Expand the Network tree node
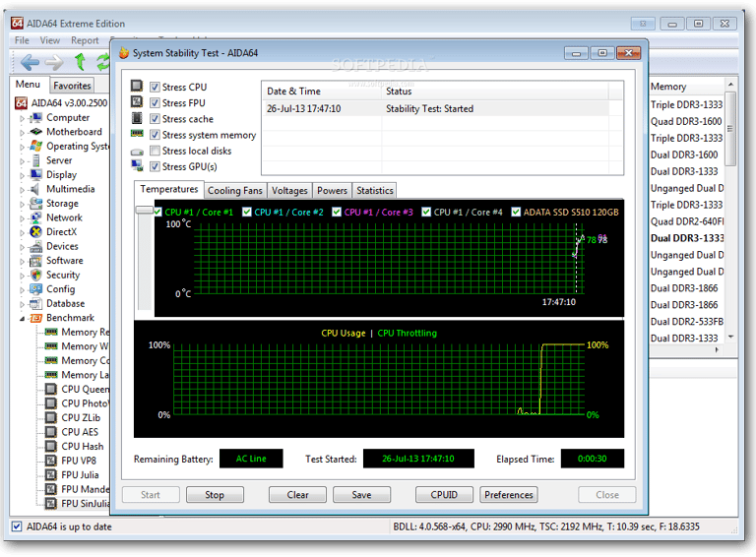 (x=23, y=218)
